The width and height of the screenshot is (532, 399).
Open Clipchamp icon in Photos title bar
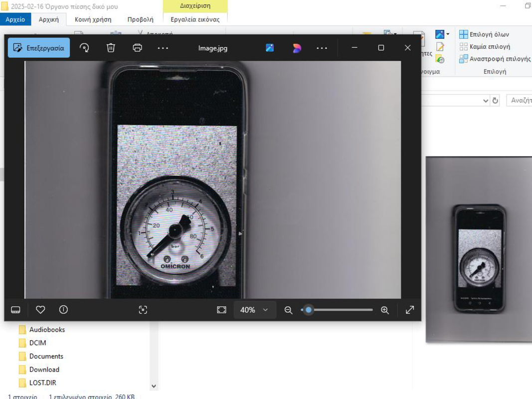pyautogui.click(x=297, y=48)
